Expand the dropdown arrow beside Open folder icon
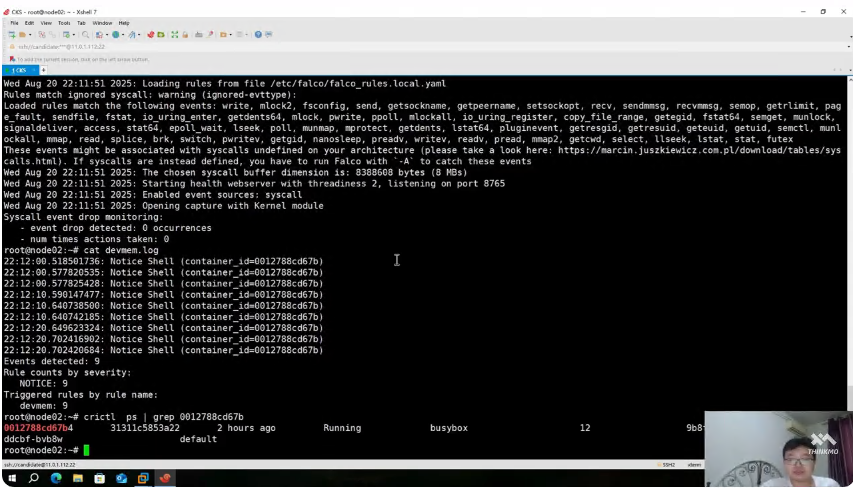 31,34
